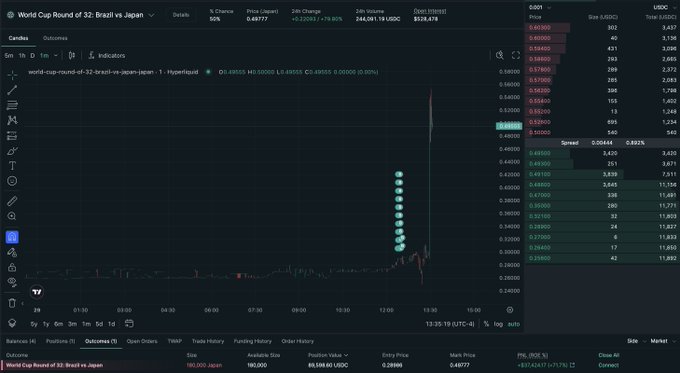Click current price tag on price axis
The width and height of the screenshot is (680, 373).
tap(509, 126)
